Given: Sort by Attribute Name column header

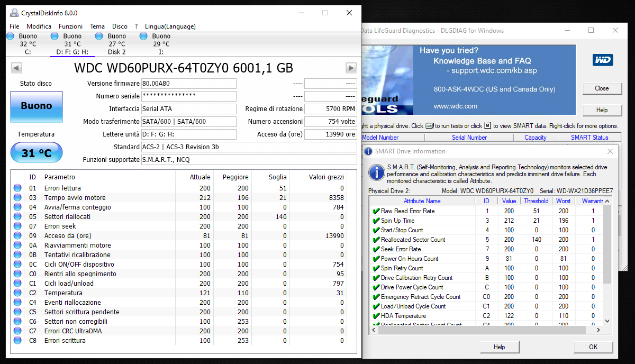Looking at the screenshot, I should (x=422, y=201).
